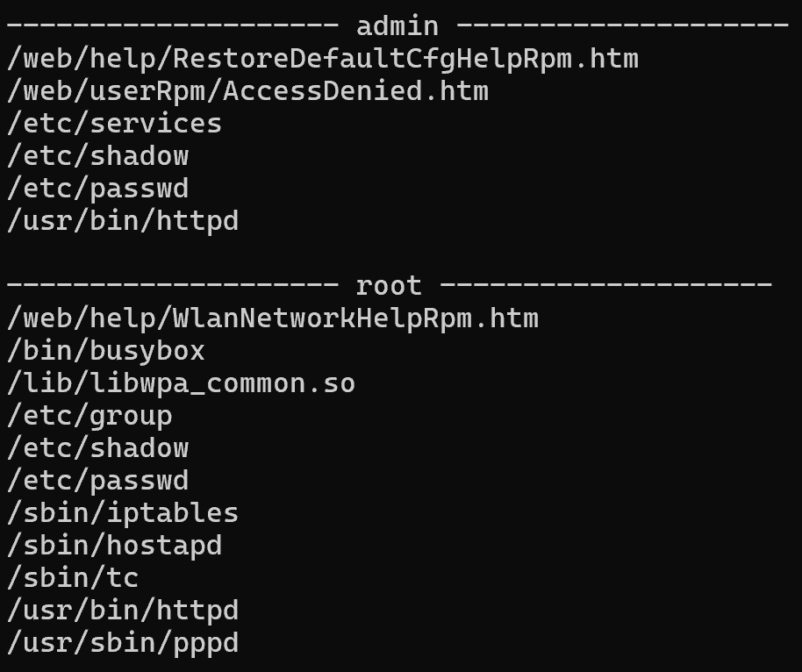This screenshot has width=802, height=672.
Task: Click the /sbin/tc path line
Action: click(73, 577)
